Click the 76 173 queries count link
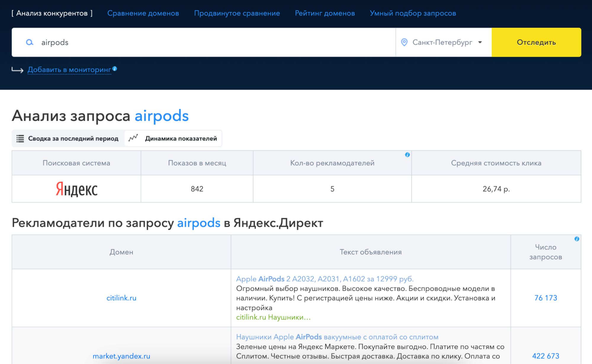Image resolution: width=592 pixels, height=364 pixels. click(546, 298)
